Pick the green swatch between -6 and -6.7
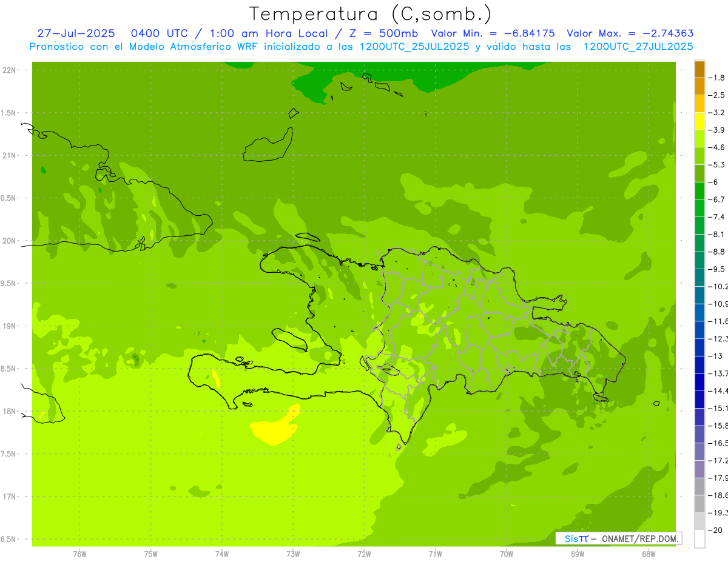The width and height of the screenshot is (728, 562). 699,191
